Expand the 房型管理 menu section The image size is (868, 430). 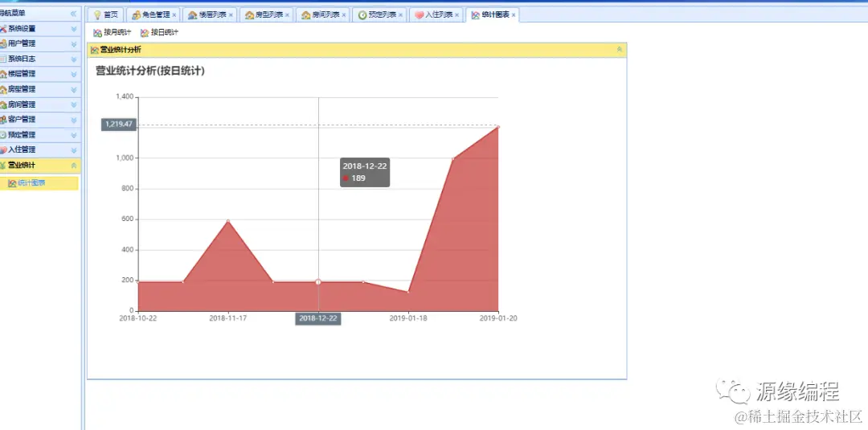[74, 89]
